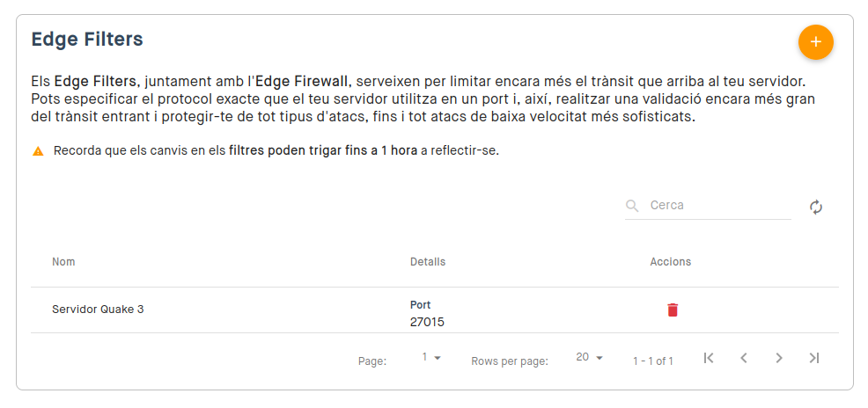The image size is (868, 408).
Task: Click the Edge Filters heading
Action: click(87, 40)
